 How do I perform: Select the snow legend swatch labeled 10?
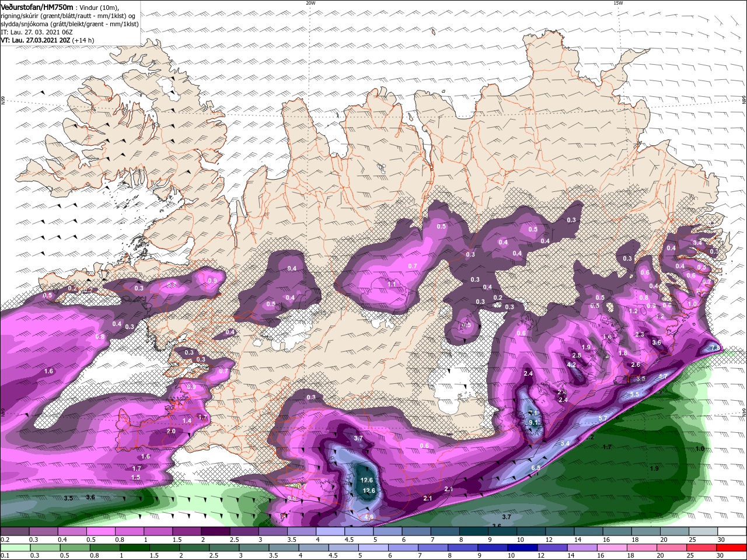pyautogui.click(x=531, y=531)
